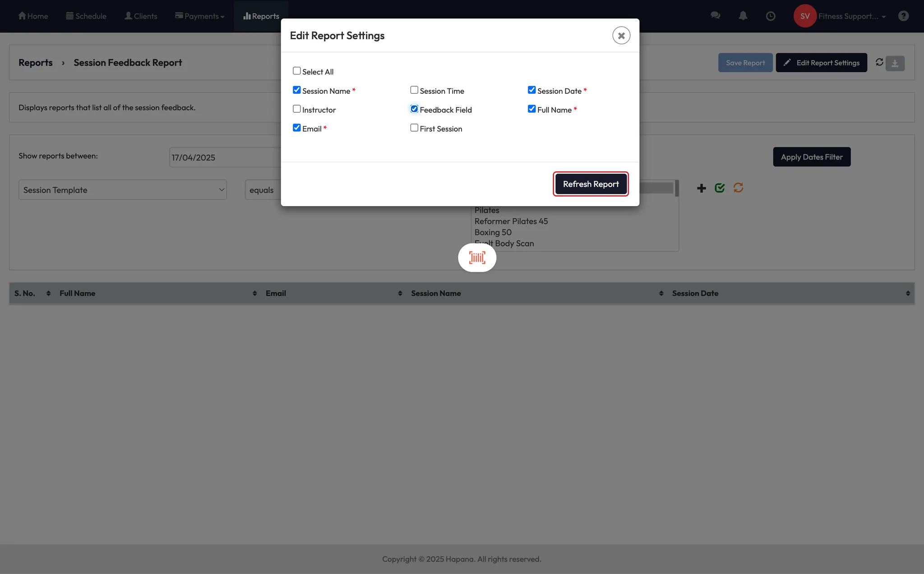The image size is (924, 574).
Task: Open the Payments dropdown menu
Action: (200, 16)
